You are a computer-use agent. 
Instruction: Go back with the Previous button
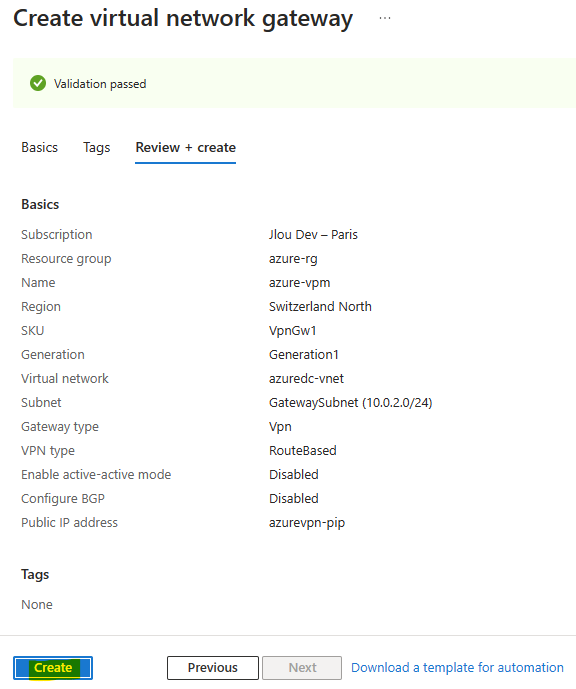tap(213, 667)
